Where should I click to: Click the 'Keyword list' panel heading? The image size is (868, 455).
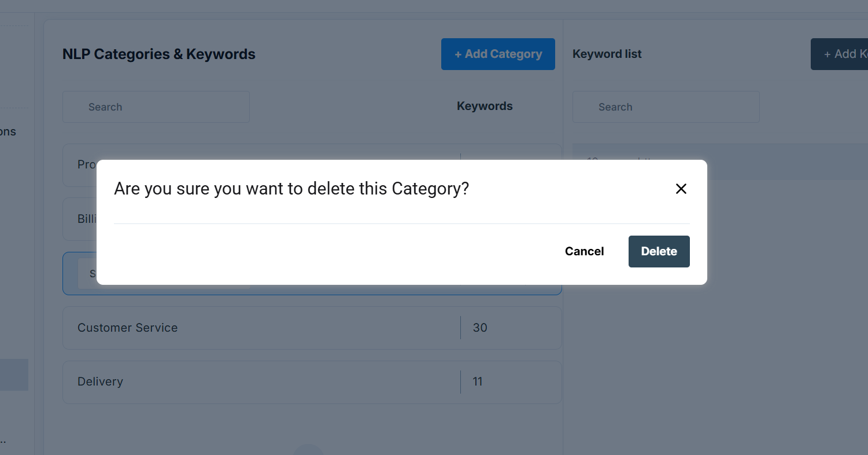[607, 54]
